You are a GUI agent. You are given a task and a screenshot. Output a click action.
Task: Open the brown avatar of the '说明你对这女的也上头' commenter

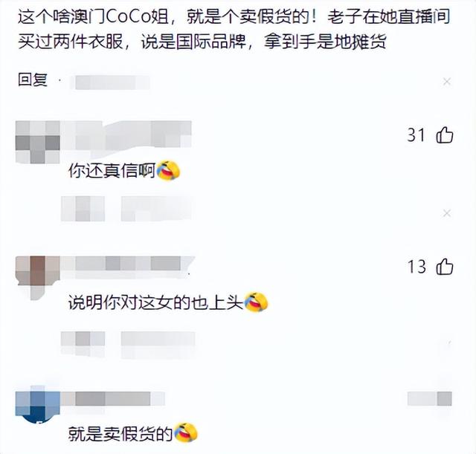click(x=38, y=274)
